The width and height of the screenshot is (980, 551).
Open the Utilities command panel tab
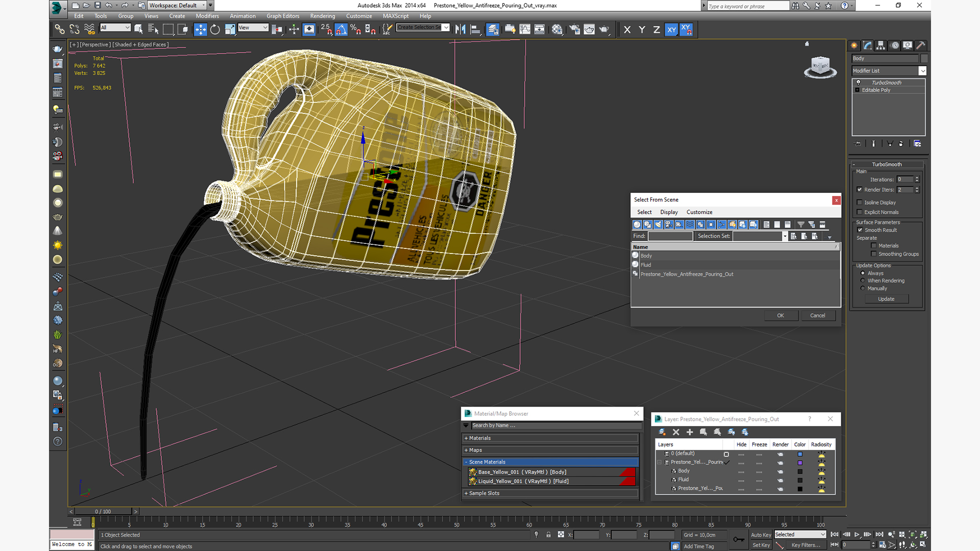click(x=920, y=45)
